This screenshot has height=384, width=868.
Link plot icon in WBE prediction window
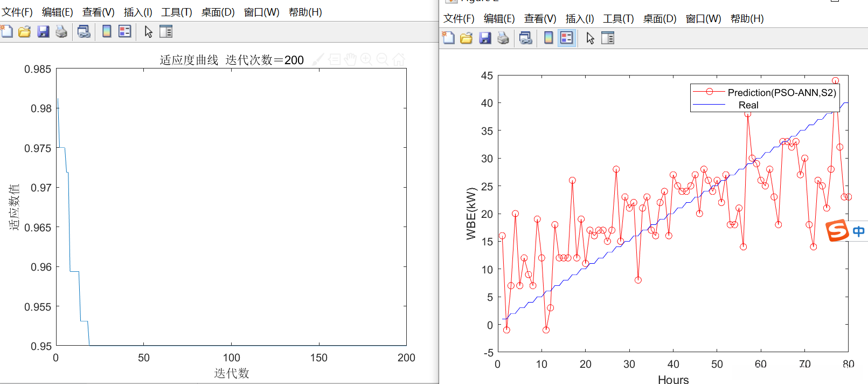click(x=526, y=38)
